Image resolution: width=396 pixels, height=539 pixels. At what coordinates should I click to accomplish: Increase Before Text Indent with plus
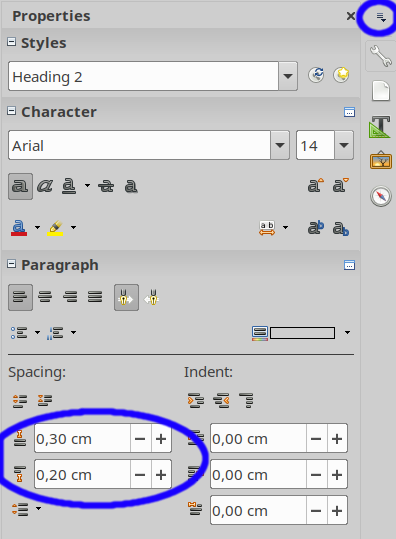[x=337, y=439]
